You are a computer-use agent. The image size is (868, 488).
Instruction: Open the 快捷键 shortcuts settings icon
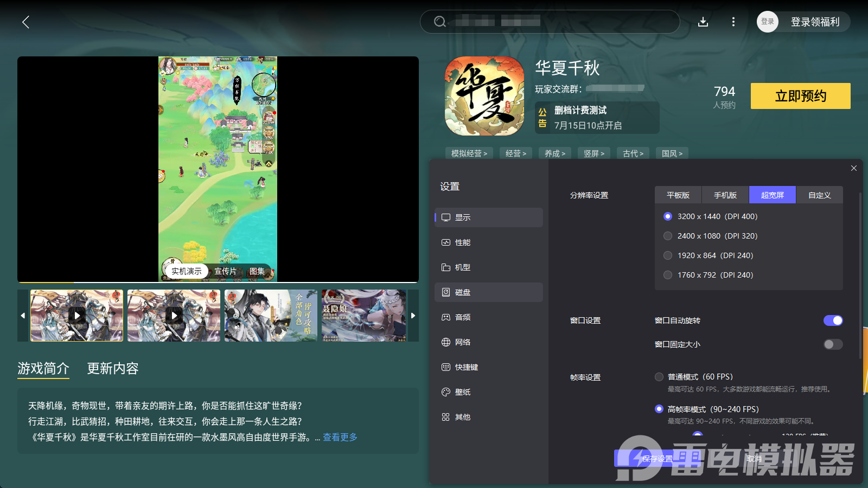click(x=446, y=367)
